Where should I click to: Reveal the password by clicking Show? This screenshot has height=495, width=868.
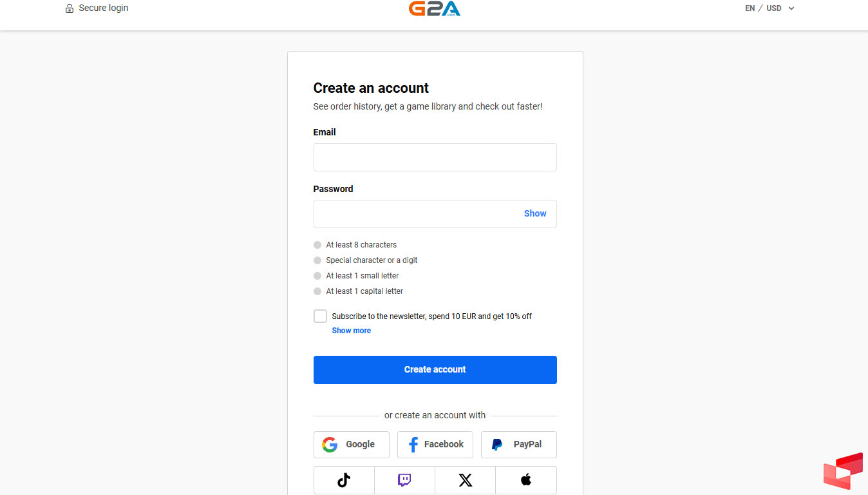pos(535,213)
